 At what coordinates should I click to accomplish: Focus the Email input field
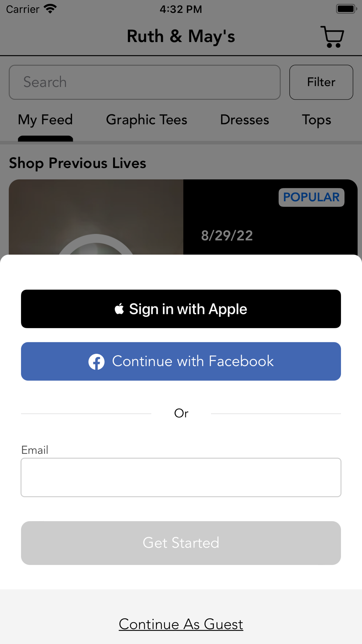181,477
